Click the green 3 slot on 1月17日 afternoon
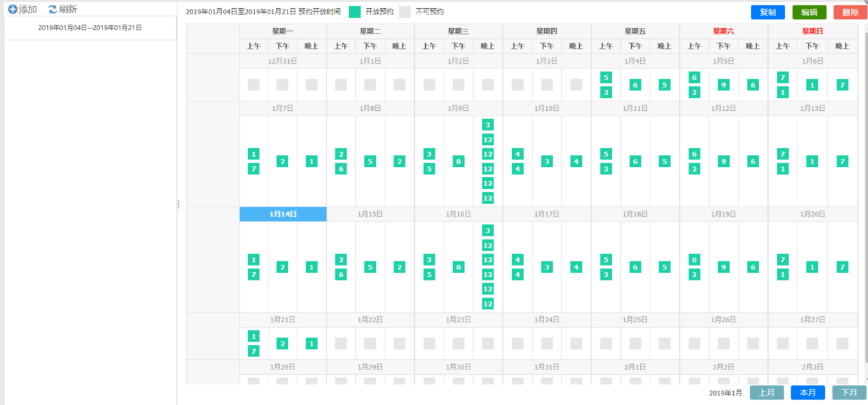 547,267
